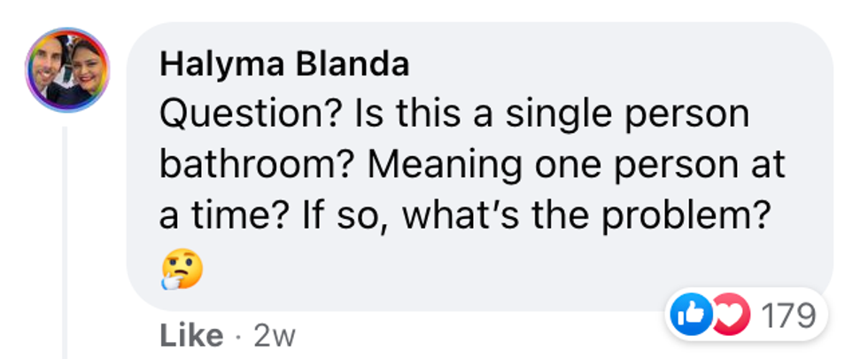Like Halyma Blanda's comment

click(191, 336)
